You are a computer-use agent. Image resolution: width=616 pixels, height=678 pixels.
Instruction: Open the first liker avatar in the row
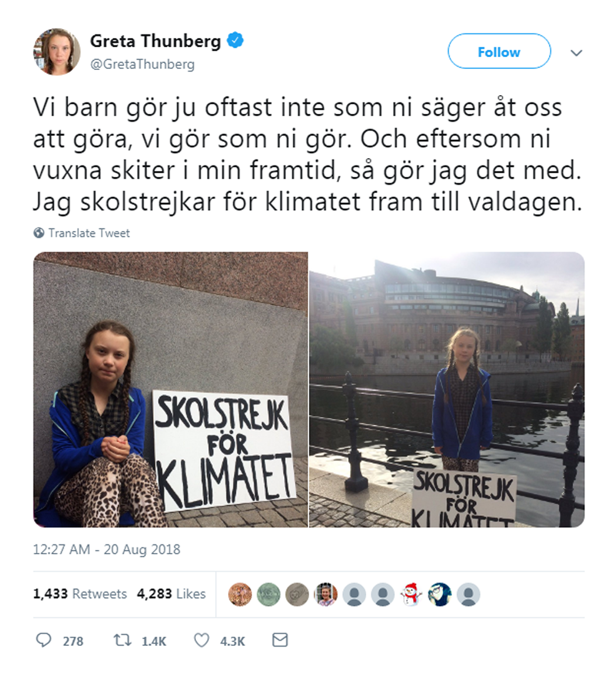[240, 594]
